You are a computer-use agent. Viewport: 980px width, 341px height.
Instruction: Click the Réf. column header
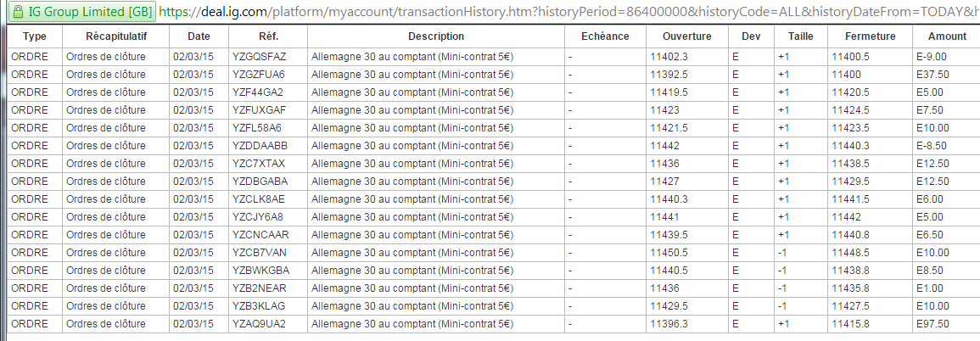coord(268,36)
